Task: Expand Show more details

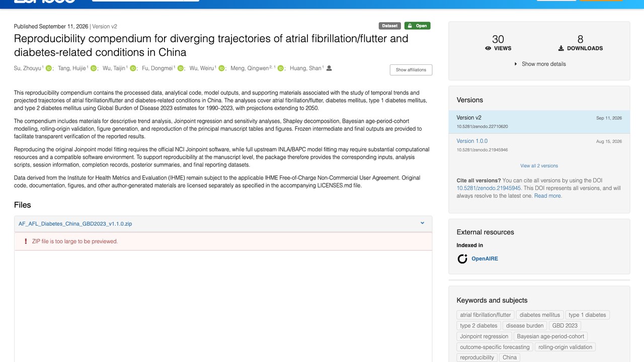Action: pyautogui.click(x=539, y=64)
